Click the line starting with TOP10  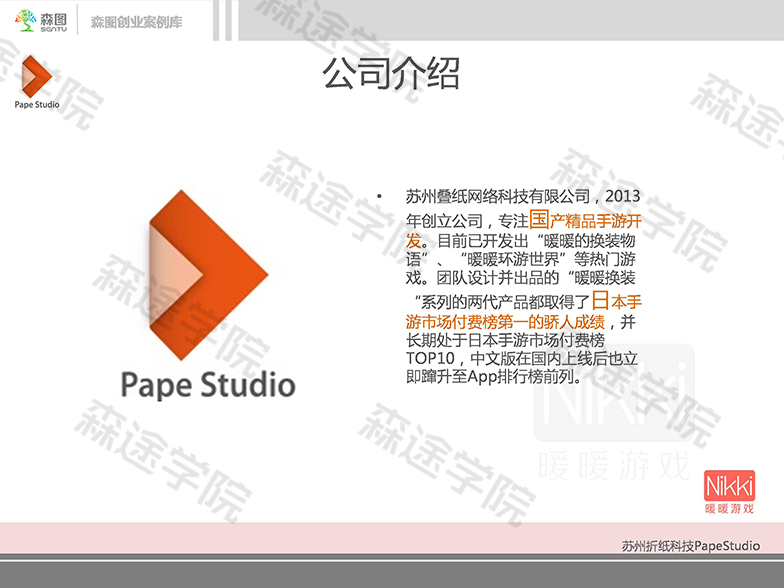coord(522,358)
